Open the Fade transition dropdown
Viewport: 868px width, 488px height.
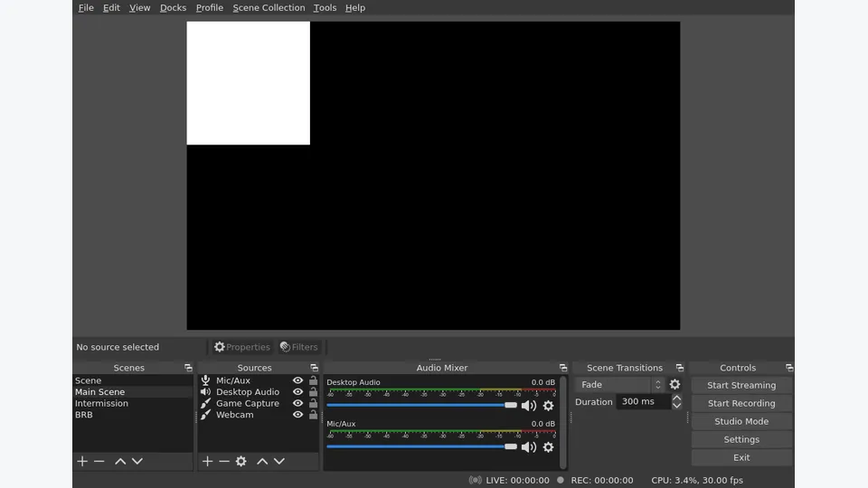tap(619, 385)
